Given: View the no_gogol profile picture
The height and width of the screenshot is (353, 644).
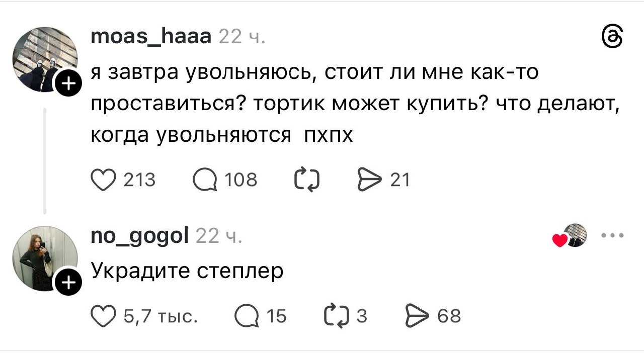Looking at the screenshot, I should (44, 259).
